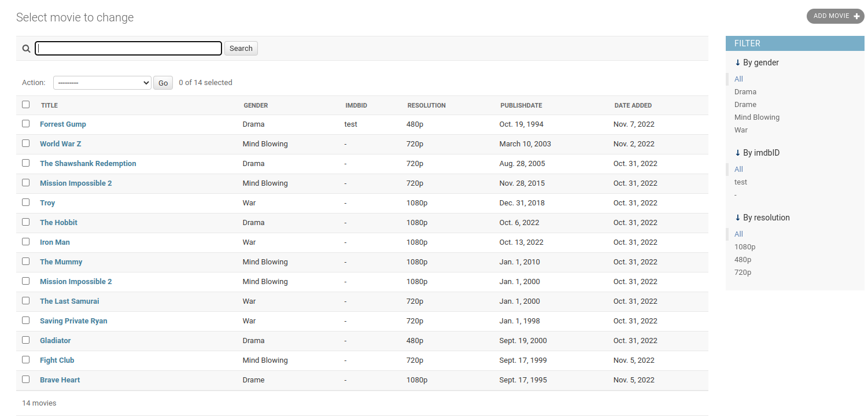Filter resolution by 1080p
868x416 pixels.
[745, 247]
